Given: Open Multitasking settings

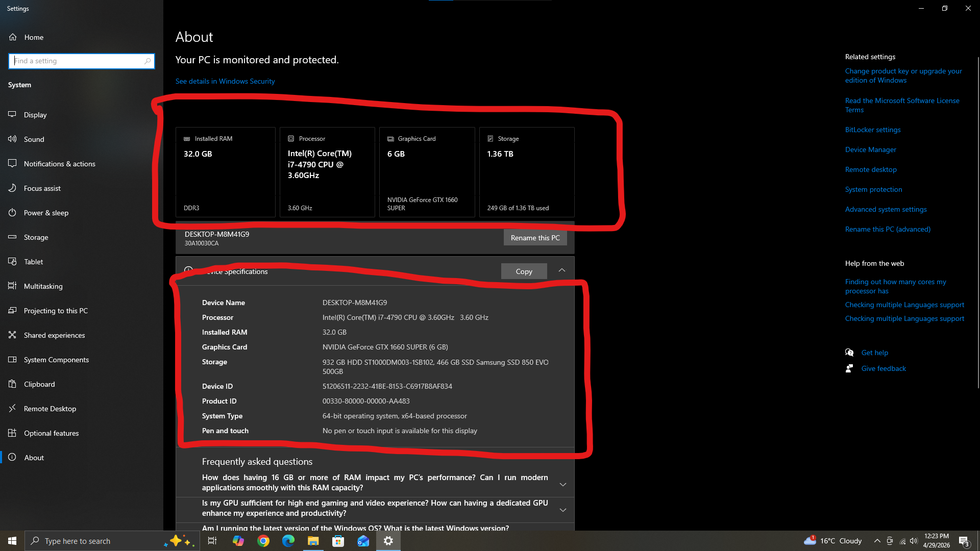Looking at the screenshot, I should [82, 286].
